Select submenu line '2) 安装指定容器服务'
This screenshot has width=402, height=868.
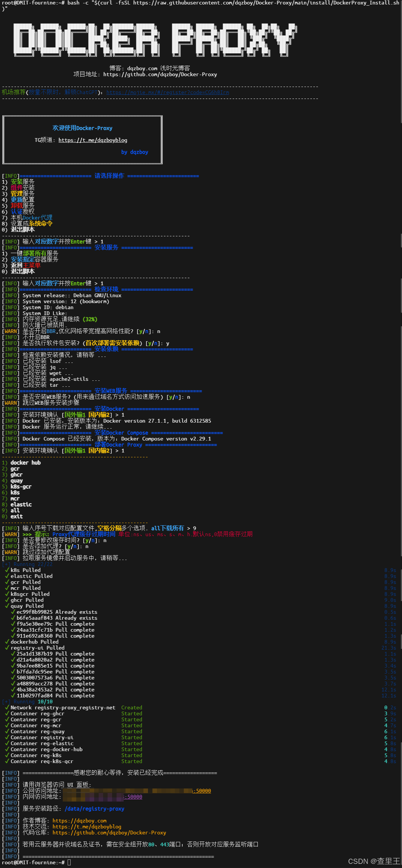click(30, 259)
